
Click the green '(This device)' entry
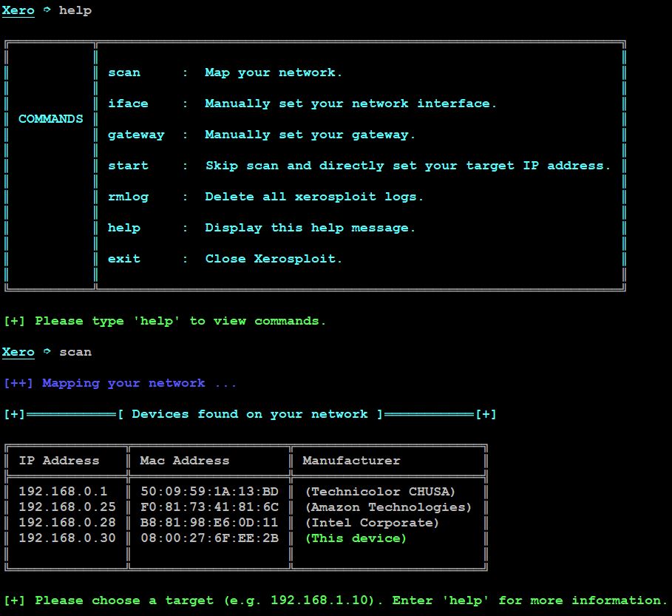coord(356,538)
